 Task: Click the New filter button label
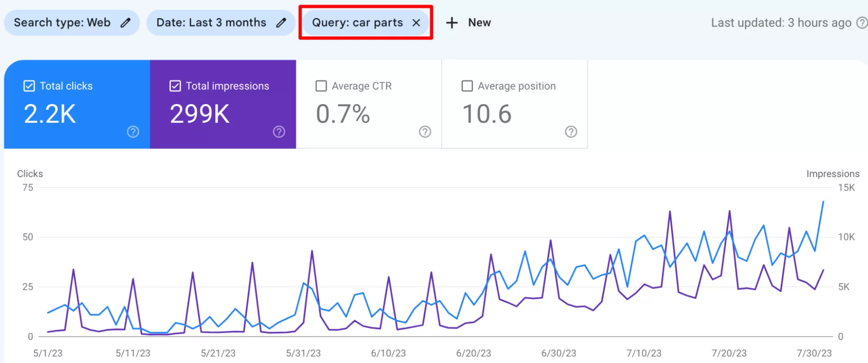(x=479, y=23)
